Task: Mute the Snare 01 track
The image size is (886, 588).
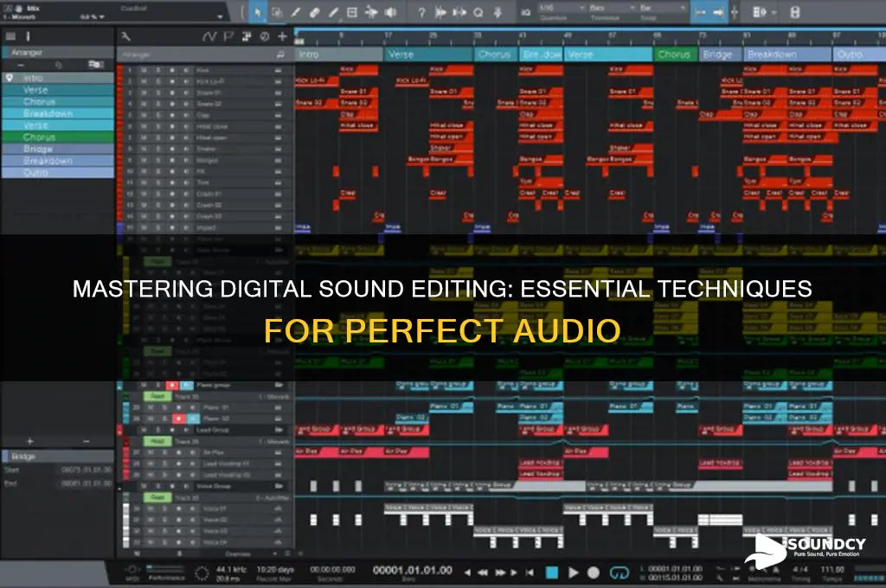Action: pos(144,93)
